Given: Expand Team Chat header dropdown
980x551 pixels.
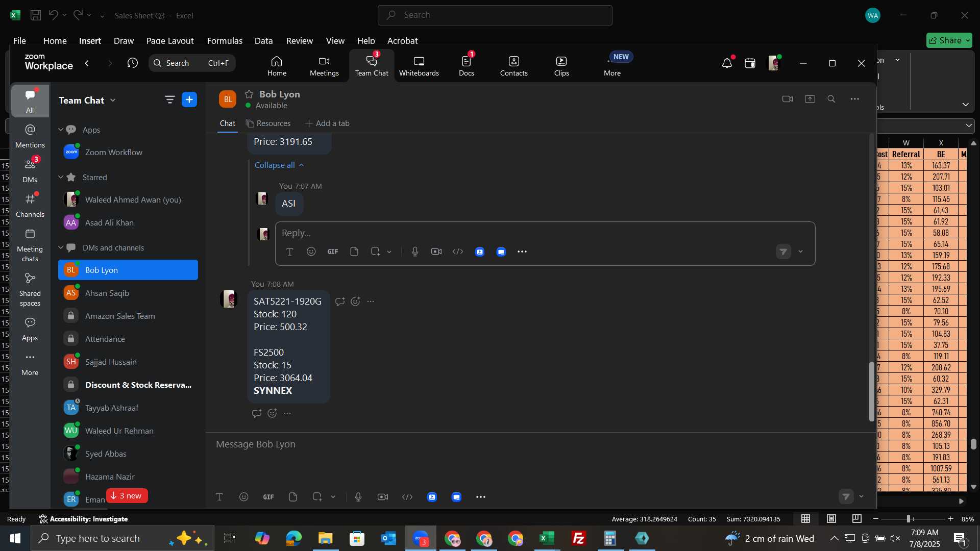Looking at the screenshot, I should (113, 101).
